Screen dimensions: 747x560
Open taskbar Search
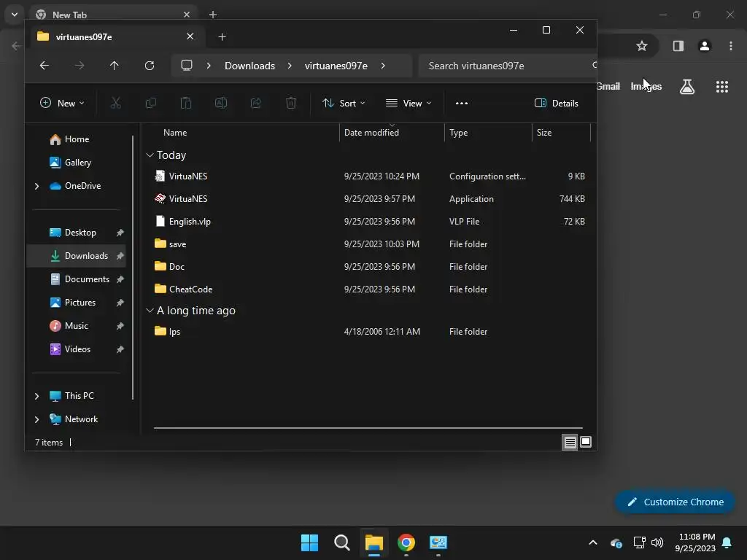click(x=342, y=542)
